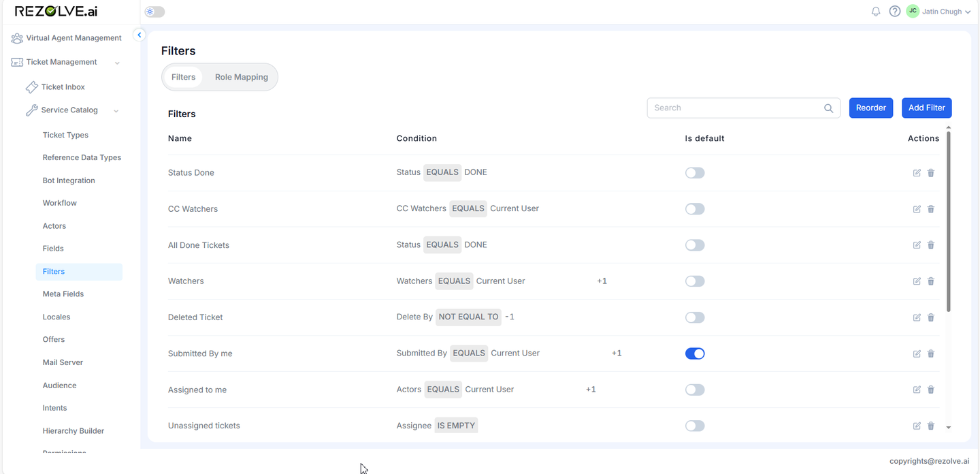
Task: Open Offers in sidebar
Action: (x=54, y=339)
